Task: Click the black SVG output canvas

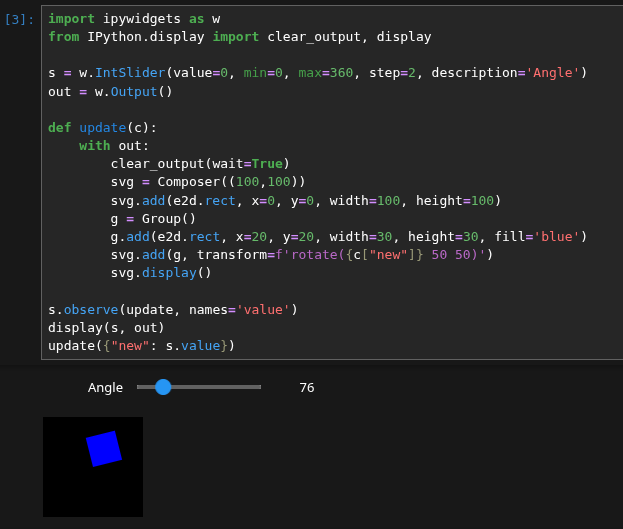Action: (x=93, y=467)
